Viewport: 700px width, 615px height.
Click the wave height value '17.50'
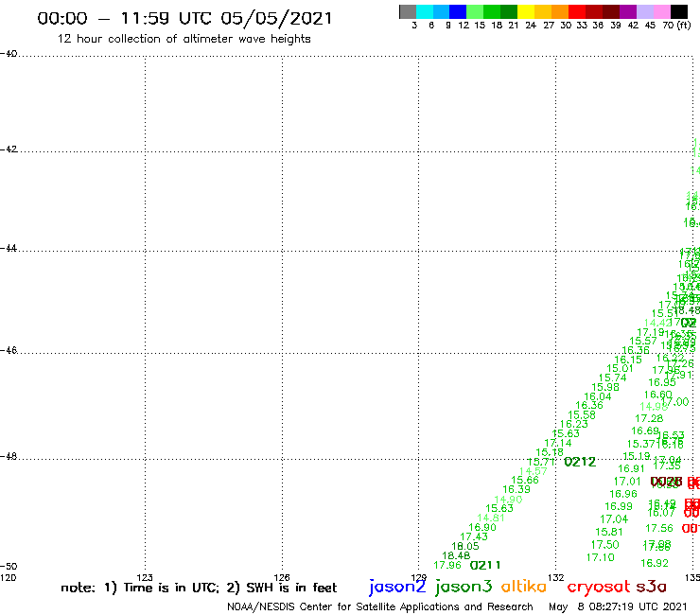tap(604, 545)
